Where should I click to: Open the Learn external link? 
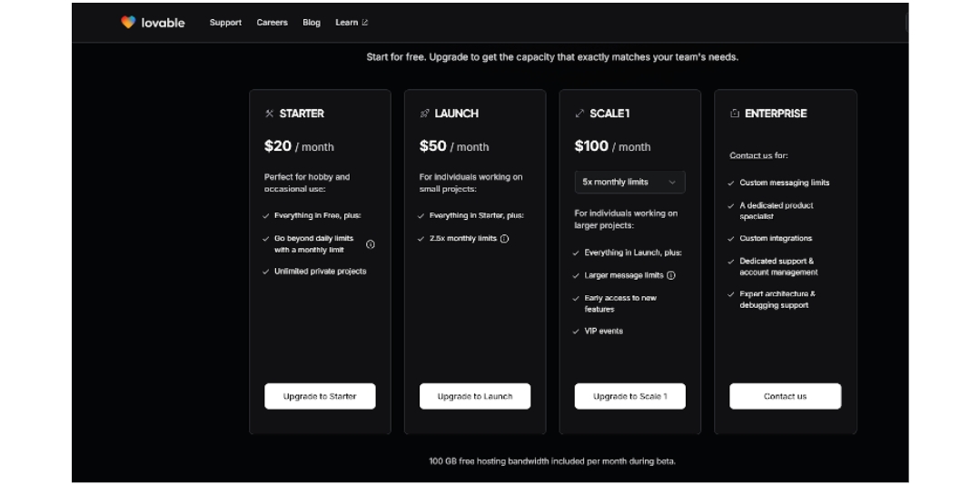click(351, 23)
